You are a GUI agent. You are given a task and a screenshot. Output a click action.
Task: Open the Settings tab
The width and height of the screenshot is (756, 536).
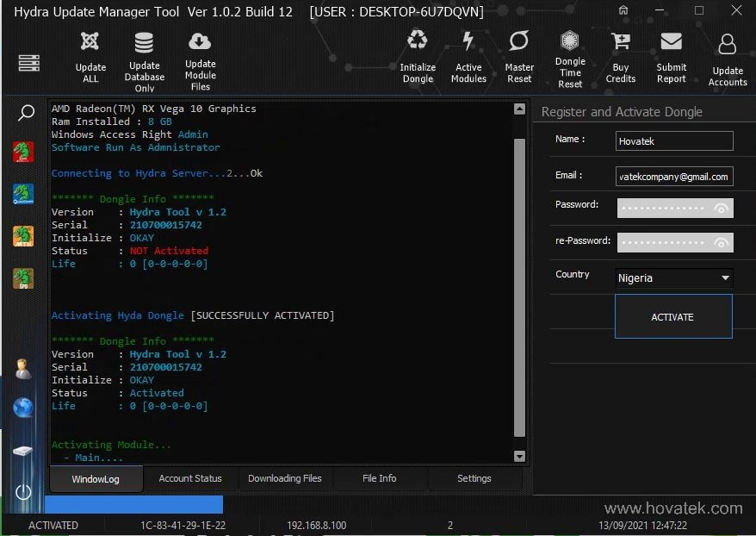pos(474,478)
